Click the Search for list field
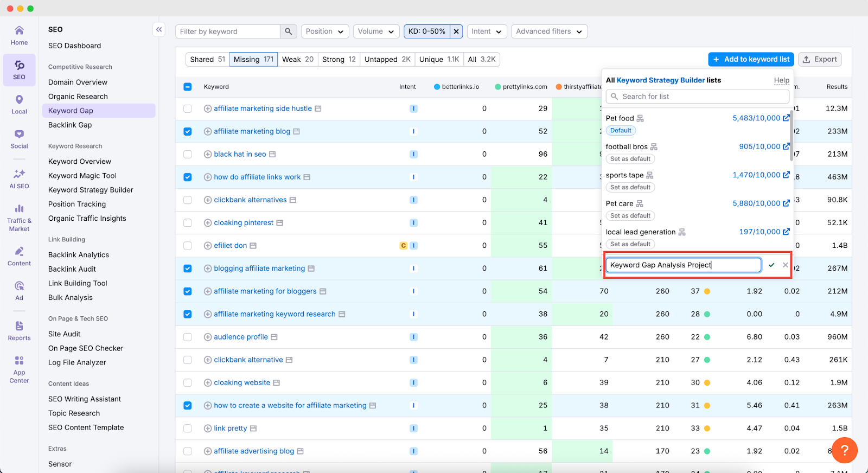868x473 pixels. (697, 97)
